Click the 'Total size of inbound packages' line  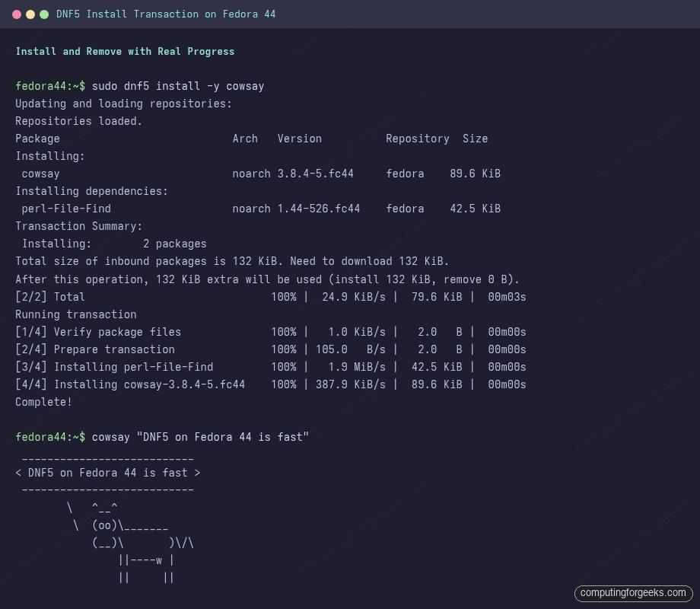point(232,261)
